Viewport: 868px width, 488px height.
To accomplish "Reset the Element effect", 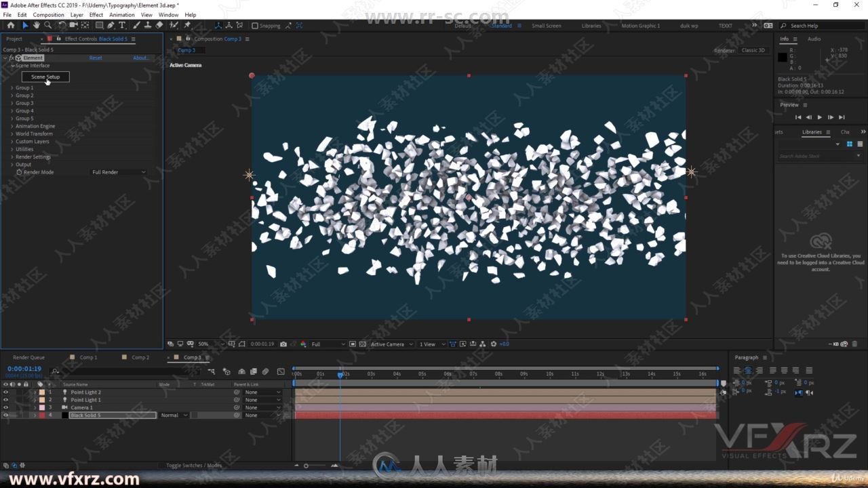I will pyautogui.click(x=96, y=58).
